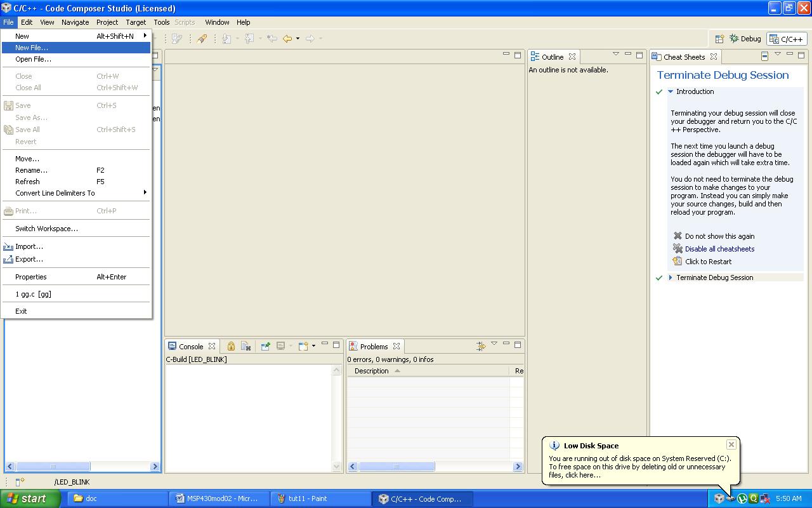Click the collapse all cheat sheet icon
The height and width of the screenshot is (508, 812).
click(764, 56)
